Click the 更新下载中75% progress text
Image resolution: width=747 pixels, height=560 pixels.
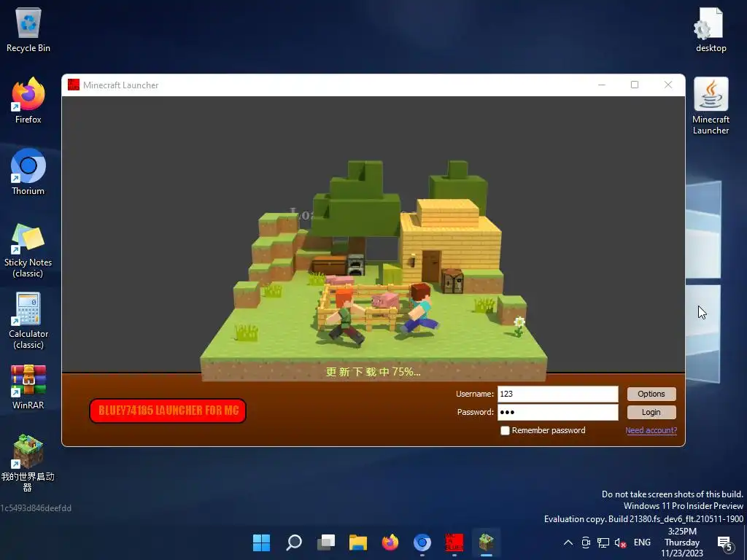click(373, 372)
